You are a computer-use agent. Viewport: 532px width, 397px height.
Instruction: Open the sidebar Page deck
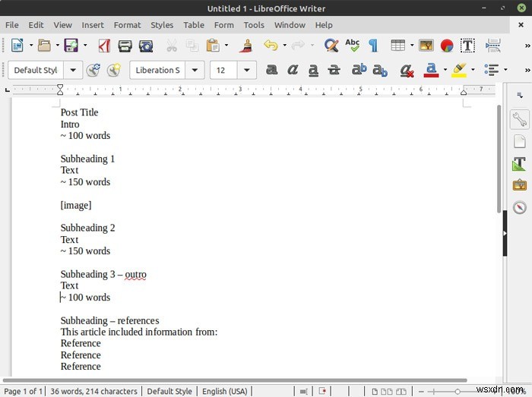pos(519,142)
